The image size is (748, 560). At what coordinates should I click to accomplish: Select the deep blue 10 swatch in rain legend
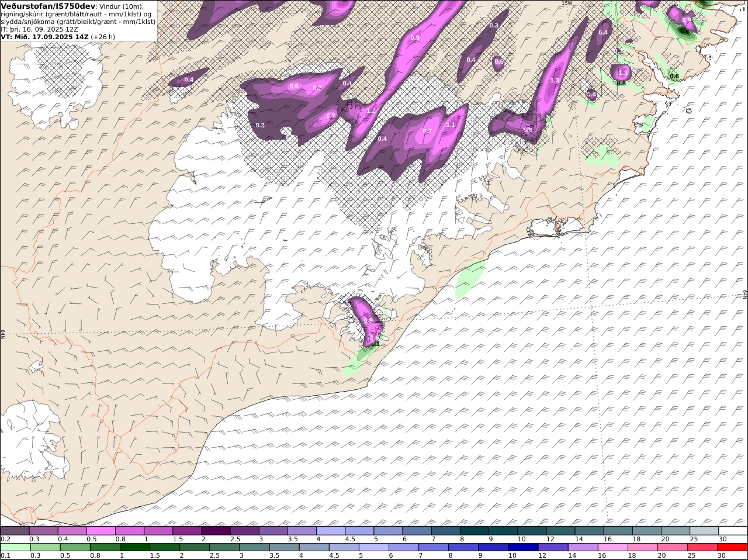pyautogui.click(x=524, y=548)
